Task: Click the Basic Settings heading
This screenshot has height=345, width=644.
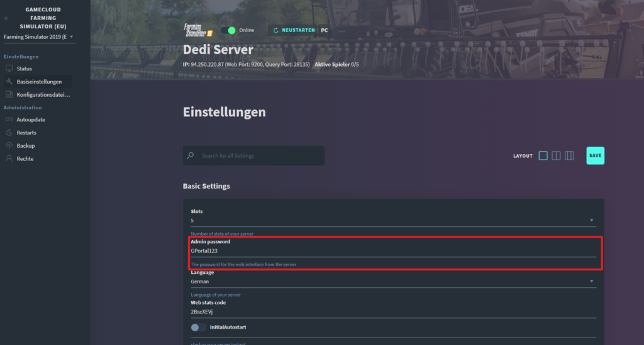Action: [206, 186]
